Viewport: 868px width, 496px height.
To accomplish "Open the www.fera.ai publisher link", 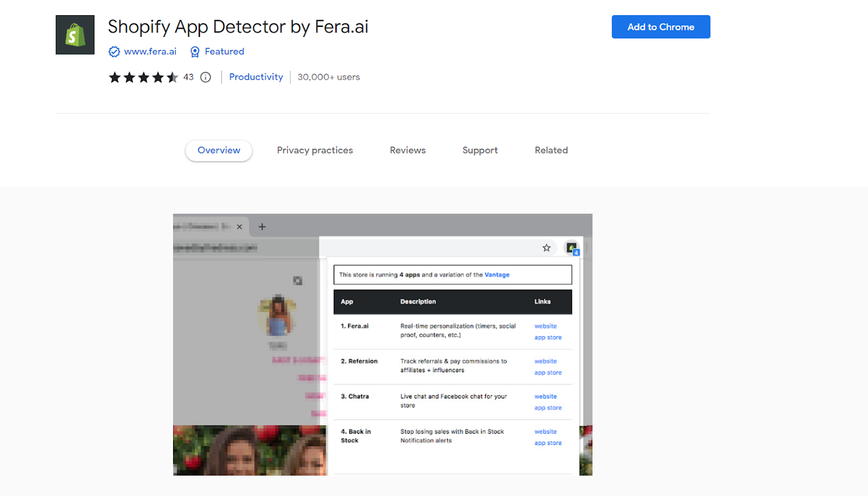I will click(150, 52).
